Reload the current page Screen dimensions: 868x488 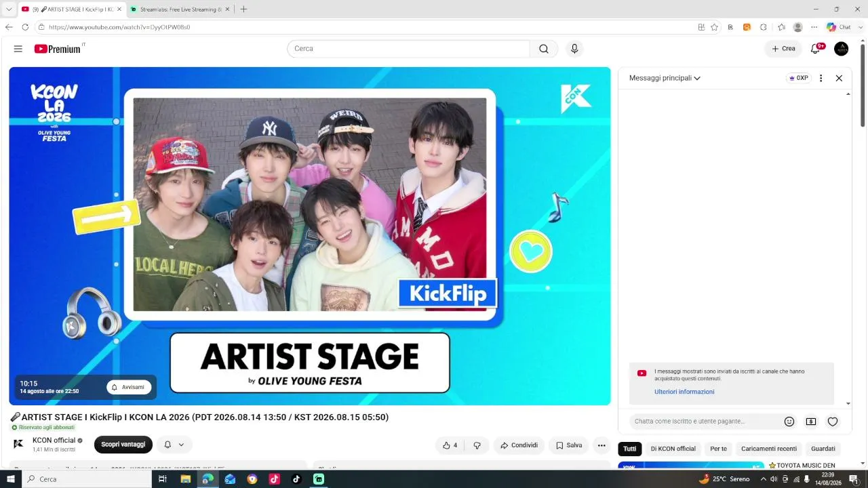point(25,27)
